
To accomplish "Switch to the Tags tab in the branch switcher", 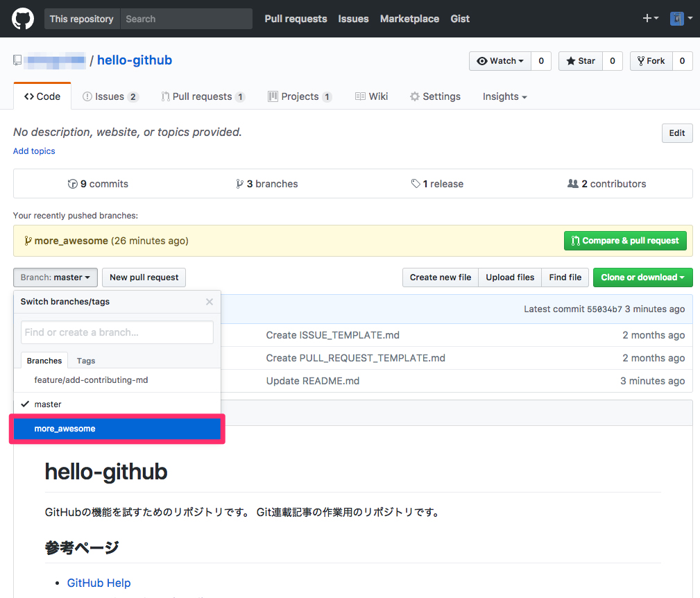I will coord(85,360).
